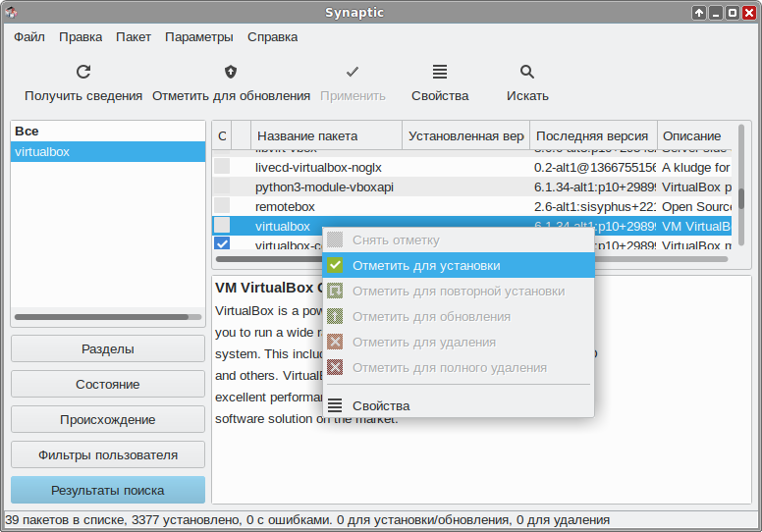Choose Отметить для повторной установки entry

[x=459, y=291]
